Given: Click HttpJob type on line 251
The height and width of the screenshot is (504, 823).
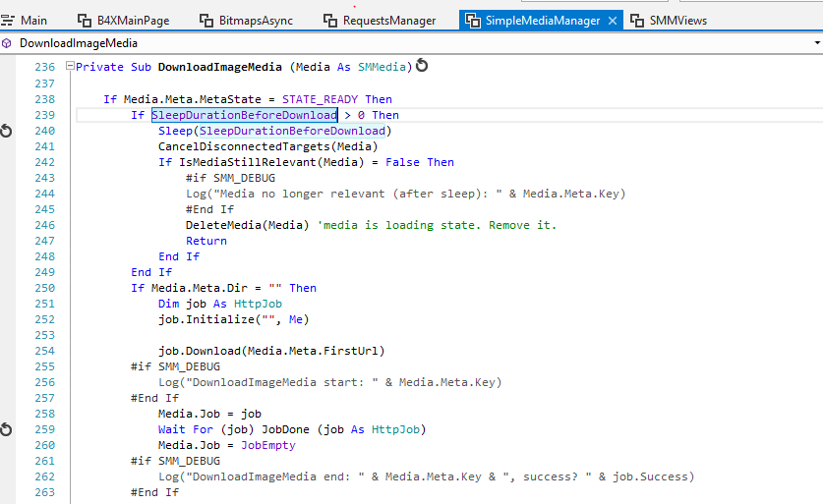Looking at the screenshot, I should [258, 304].
